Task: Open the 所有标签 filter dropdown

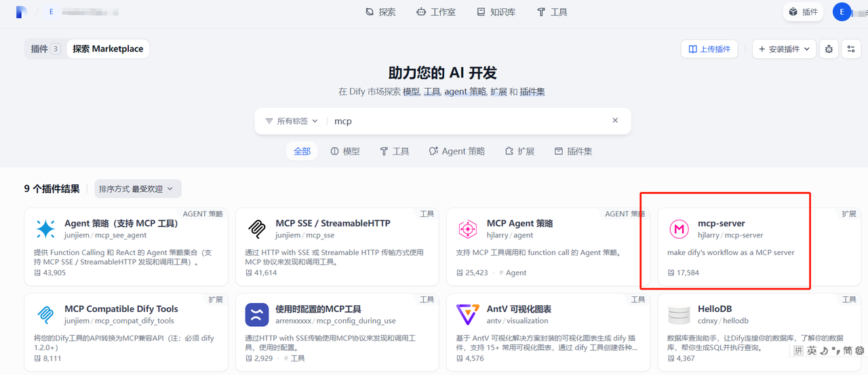Action: [292, 121]
